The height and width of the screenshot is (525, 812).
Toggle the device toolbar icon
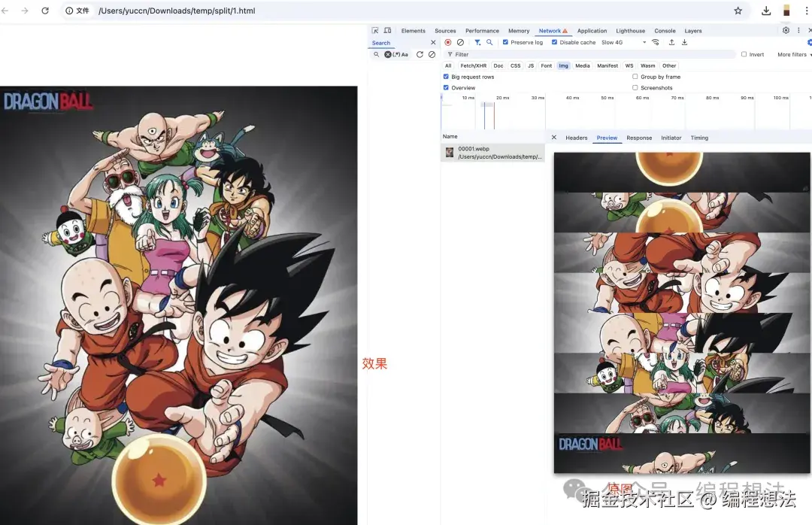(387, 31)
